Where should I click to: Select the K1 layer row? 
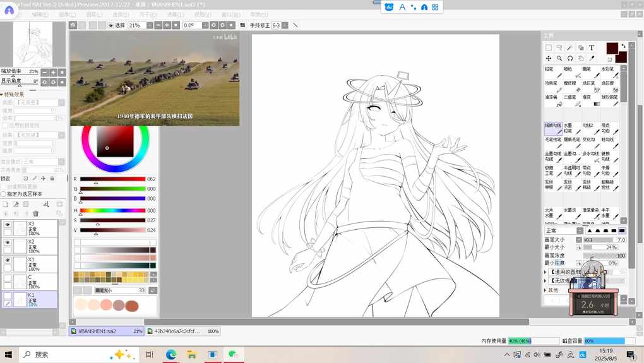pos(29,300)
